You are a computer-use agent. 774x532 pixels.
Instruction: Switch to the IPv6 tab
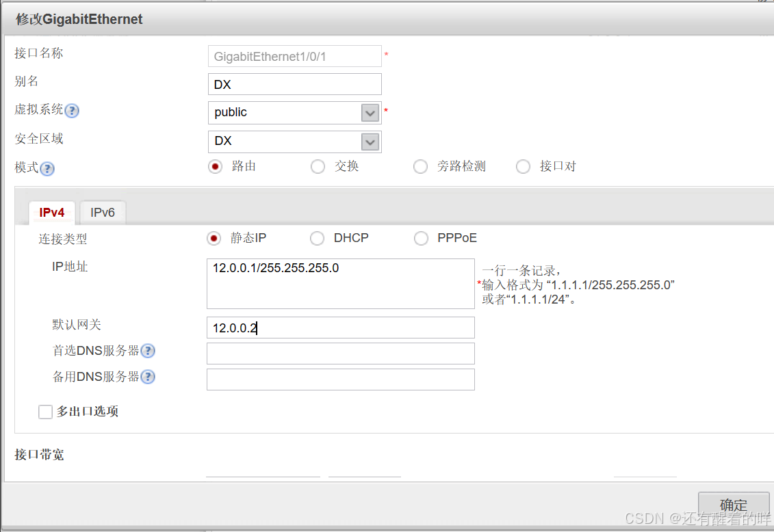103,213
